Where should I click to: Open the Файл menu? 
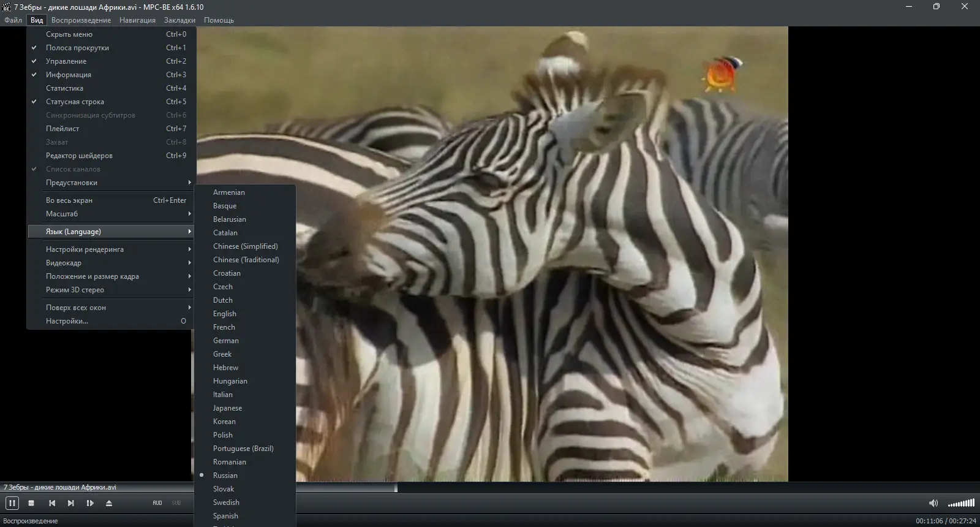click(13, 20)
